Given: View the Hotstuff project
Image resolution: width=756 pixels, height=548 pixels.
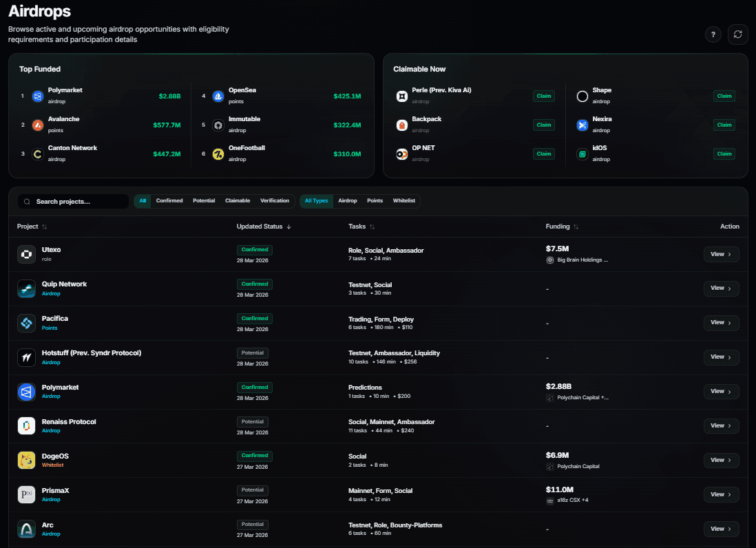Looking at the screenshot, I should [x=722, y=357].
